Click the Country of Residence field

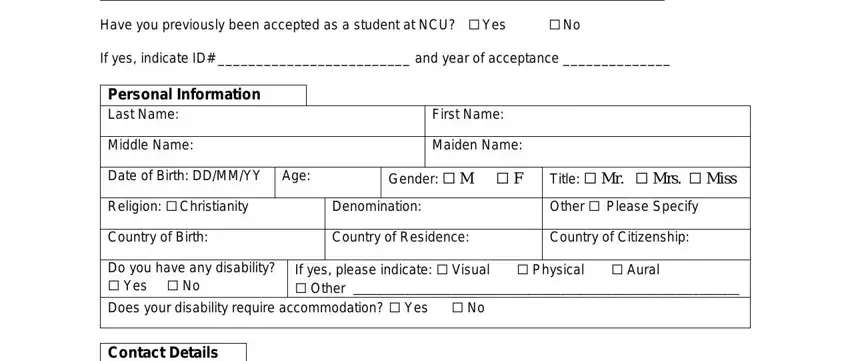tap(434, 244)
